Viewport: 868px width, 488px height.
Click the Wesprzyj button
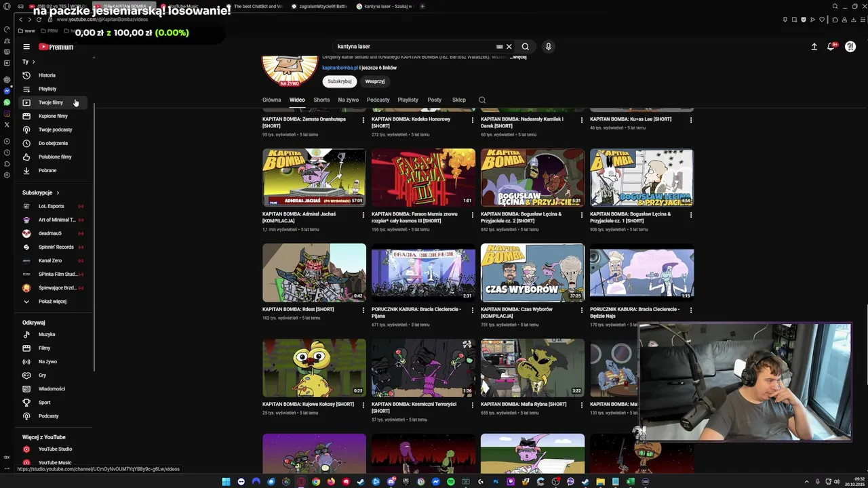click(x=375, y=81)
